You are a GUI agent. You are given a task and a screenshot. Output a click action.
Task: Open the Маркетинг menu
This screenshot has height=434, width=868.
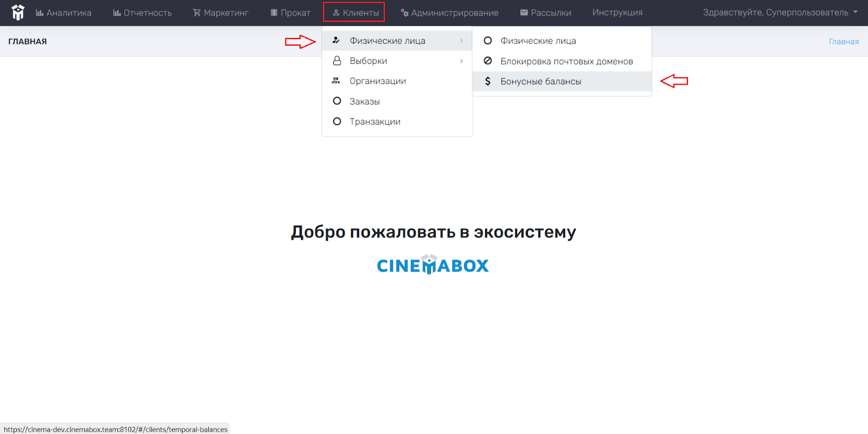(221, 12)
